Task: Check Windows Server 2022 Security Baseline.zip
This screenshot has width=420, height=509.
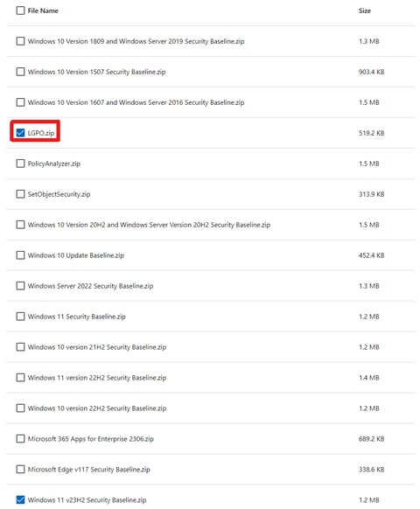Action: coord(20,286)
